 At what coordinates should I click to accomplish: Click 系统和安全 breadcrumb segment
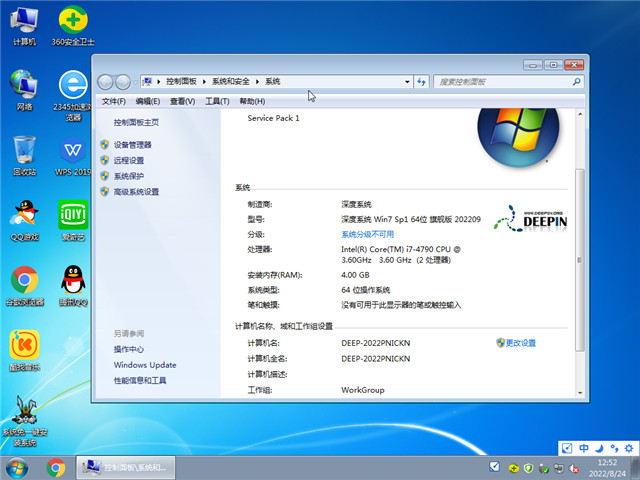(x=231, y=82)
